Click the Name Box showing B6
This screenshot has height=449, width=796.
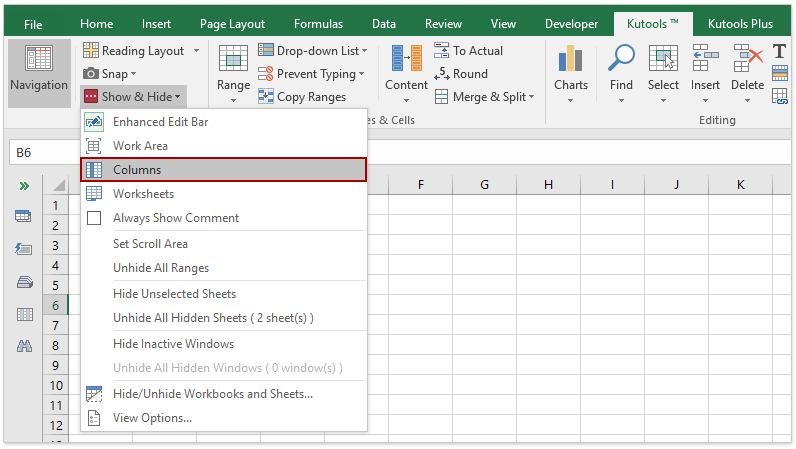point(40,153)
